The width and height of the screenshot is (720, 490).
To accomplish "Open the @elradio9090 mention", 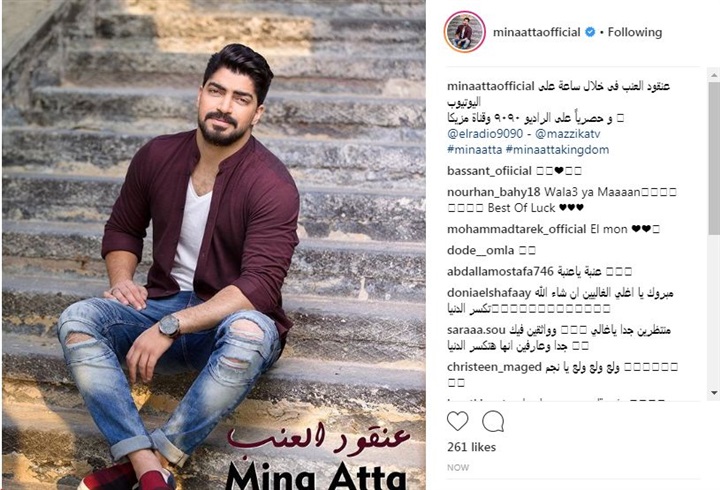I will coord(484,134).
